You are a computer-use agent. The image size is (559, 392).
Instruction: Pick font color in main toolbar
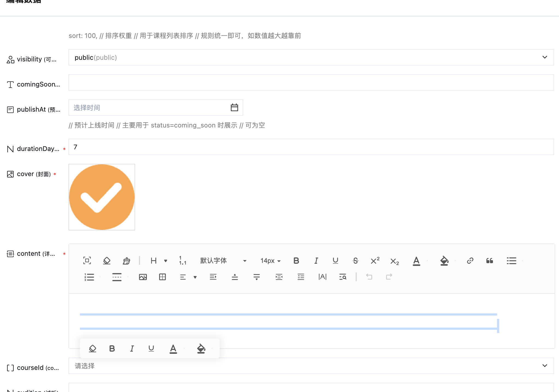(x=416, y=261)
